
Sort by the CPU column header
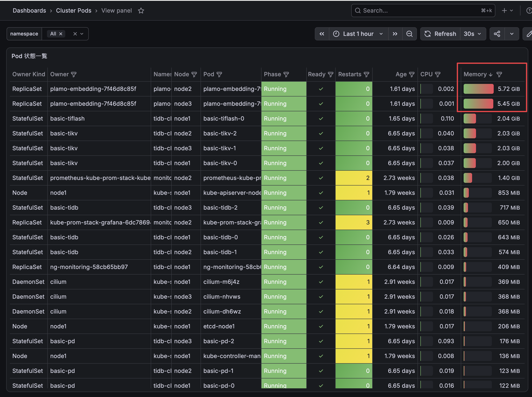[426, 74]
